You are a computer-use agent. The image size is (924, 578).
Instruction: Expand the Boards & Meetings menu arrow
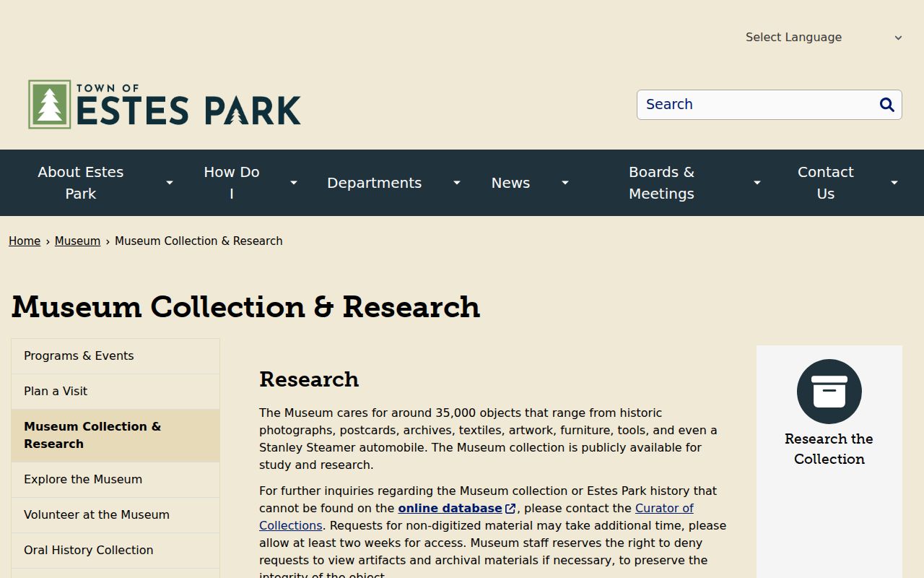coord(757,183)
